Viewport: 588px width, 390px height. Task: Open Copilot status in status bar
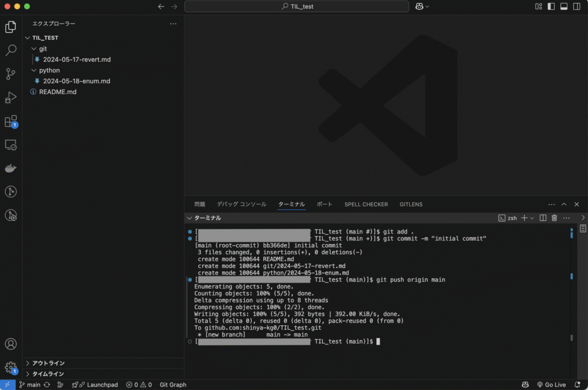tap(525, 385)
